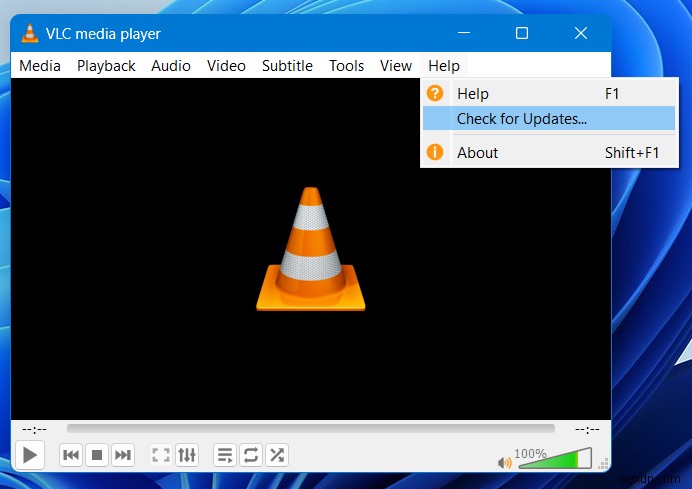The width and height of the screenshot is (692, 489).
Task: Click remaining time label right of seek bar
Action: pos(587,429)
